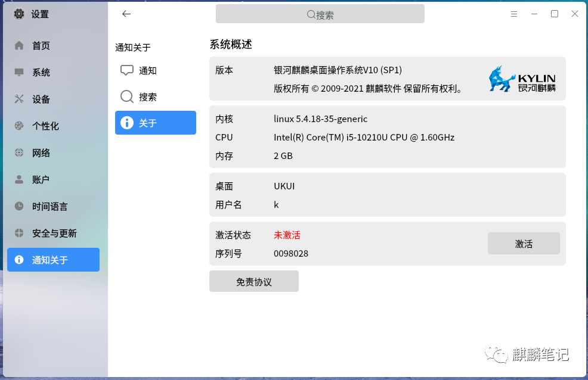Image resolution: width=588 pixels, height=380 pixels.
Task: Click the 内存 label
Action: [224, 155]
